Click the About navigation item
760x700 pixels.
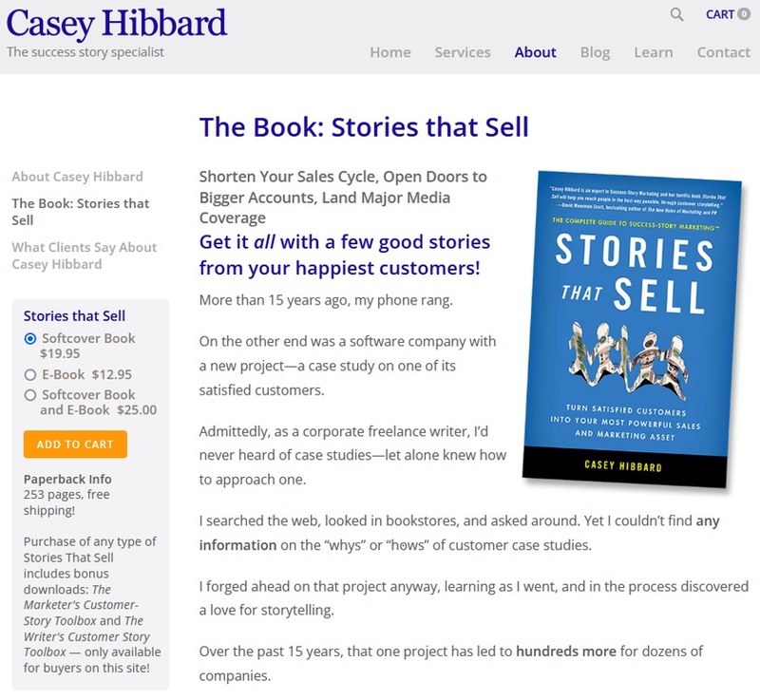point(535,52)
